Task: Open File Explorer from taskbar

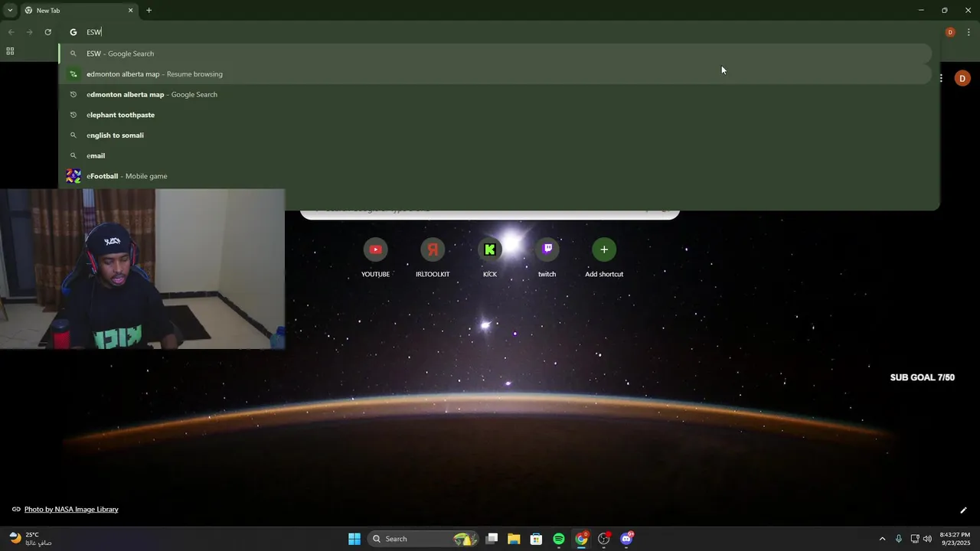Action: coord(514,539)
